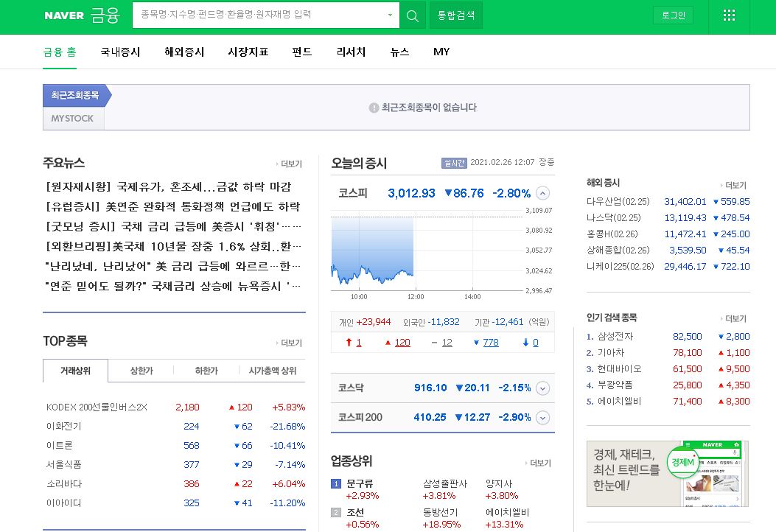Image resolution: width=776 pixels, height=532 pixels.
Task: Select the 최근조회종목 tab
Action: click(75, 95)
